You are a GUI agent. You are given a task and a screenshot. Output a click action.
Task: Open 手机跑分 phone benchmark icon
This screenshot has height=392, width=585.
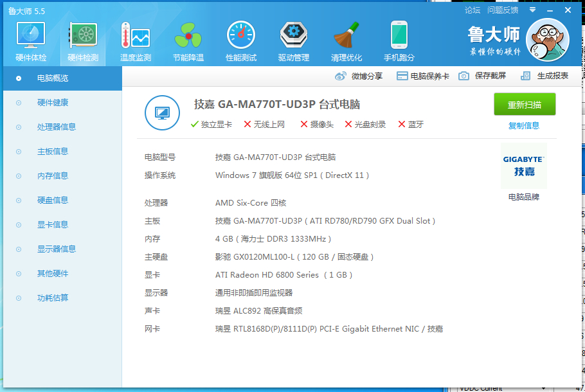coord(399,41)
